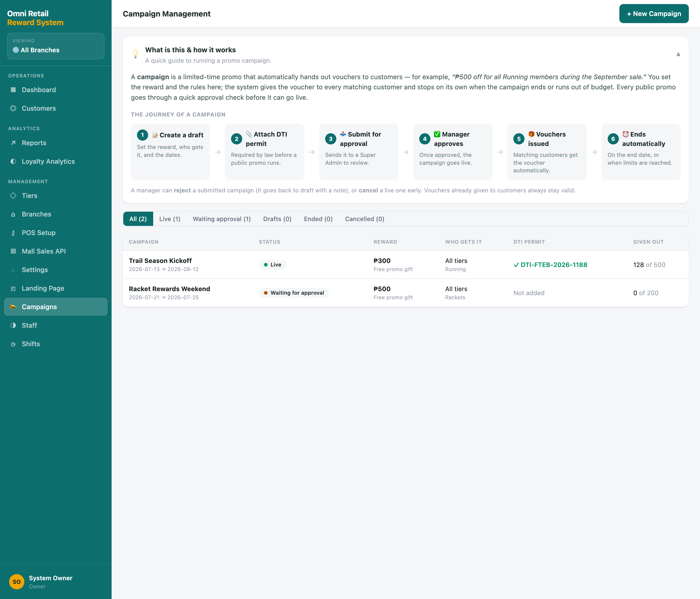
Task: Collapse the how it works guide
Action: tap(678, 54)
